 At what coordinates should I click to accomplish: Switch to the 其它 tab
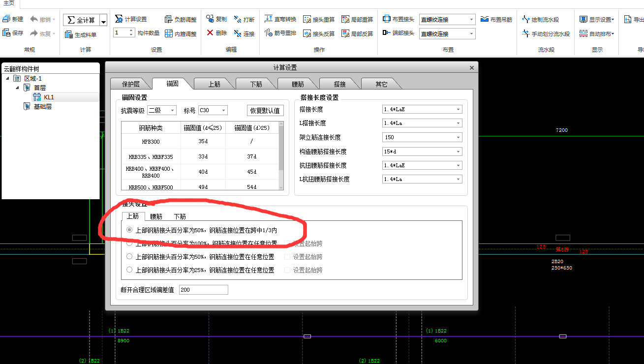[381, 84]
